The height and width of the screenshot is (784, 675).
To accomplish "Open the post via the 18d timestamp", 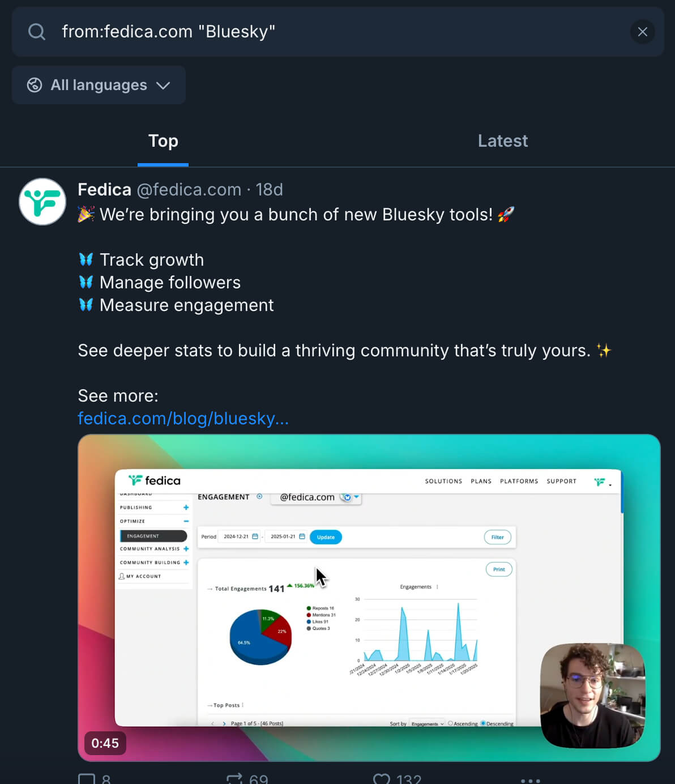I will click(x=270, y=190).
